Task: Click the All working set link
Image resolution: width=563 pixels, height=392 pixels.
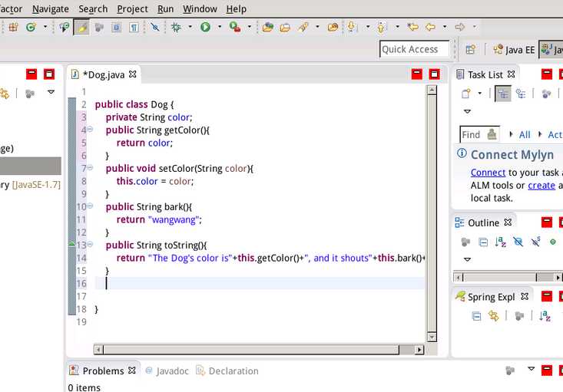Action: click(525, 135)
